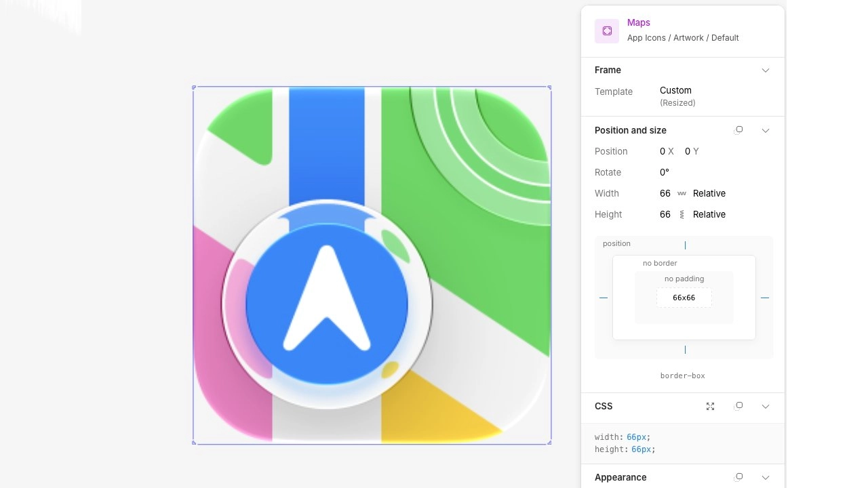The height and width of the screenshot is (488, 868).
Task: Click the (Resized) template note
Action: click(677, 103)
